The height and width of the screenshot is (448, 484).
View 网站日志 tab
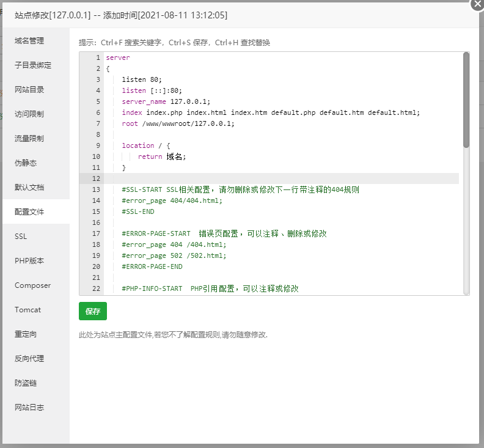(x=29, y=408)
